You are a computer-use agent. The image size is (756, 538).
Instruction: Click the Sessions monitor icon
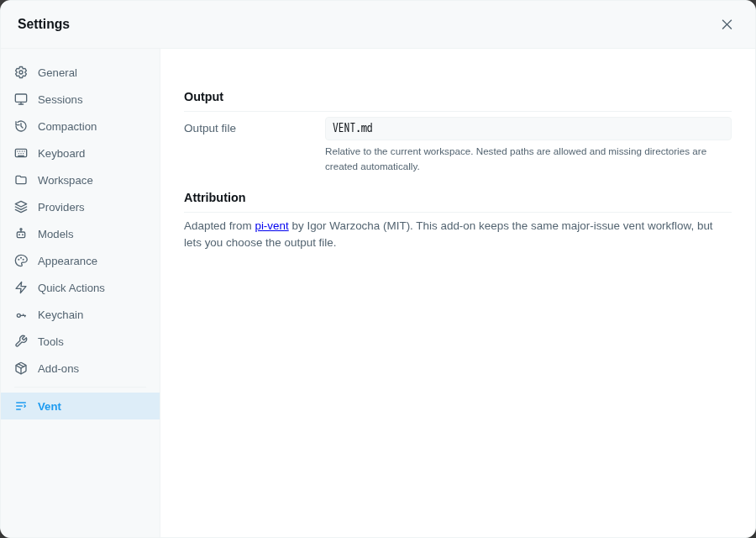[x=21, y=99]
